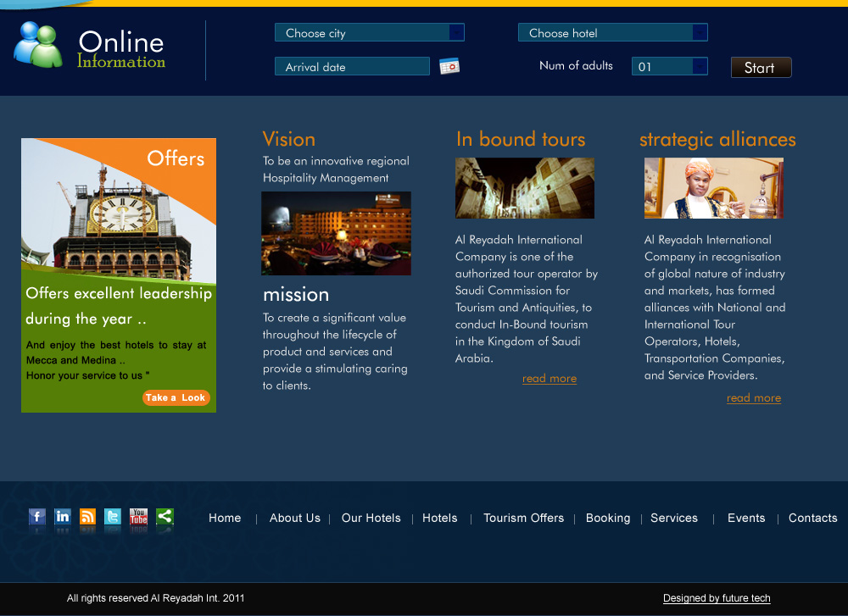Click the strategic alliances man photo
Image resolution: width=848 pixels, height=616 pixels.
point(714,188)
